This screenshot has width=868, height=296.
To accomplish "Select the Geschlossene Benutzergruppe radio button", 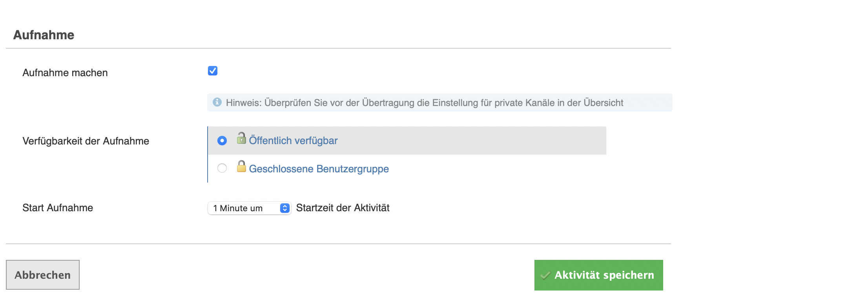I will 222,168.
